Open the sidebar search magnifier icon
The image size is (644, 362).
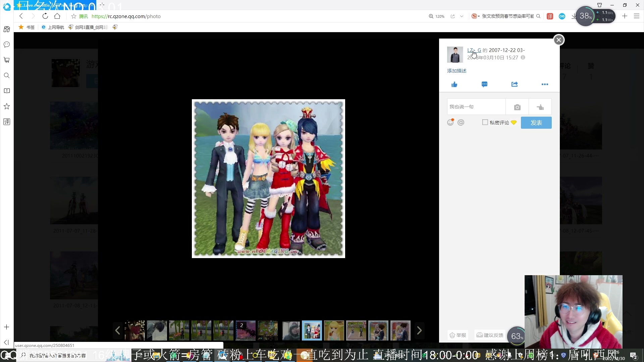[7, 75]
